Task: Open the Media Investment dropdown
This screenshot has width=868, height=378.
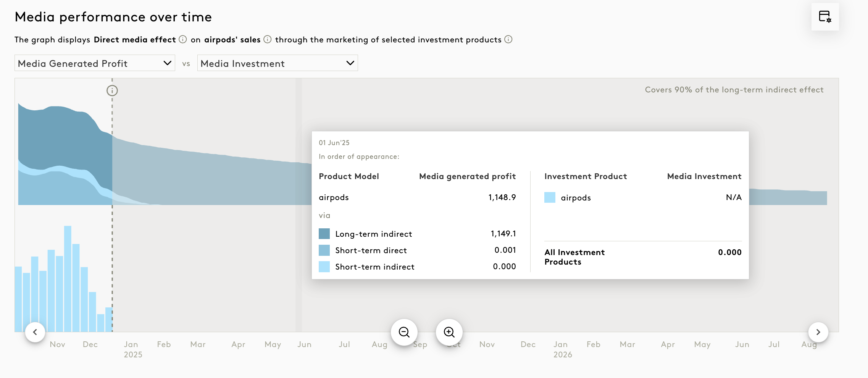Action: 278,63
